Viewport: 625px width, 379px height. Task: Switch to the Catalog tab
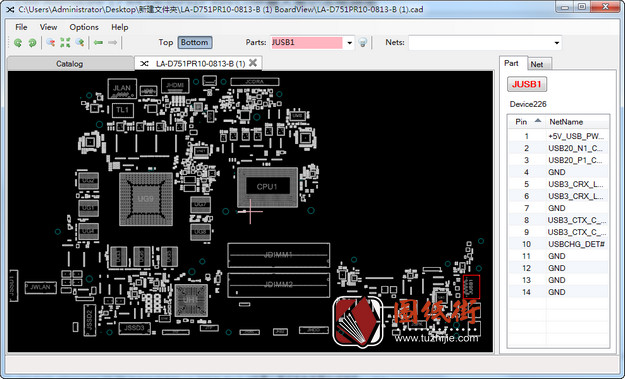tap(70, 64)
